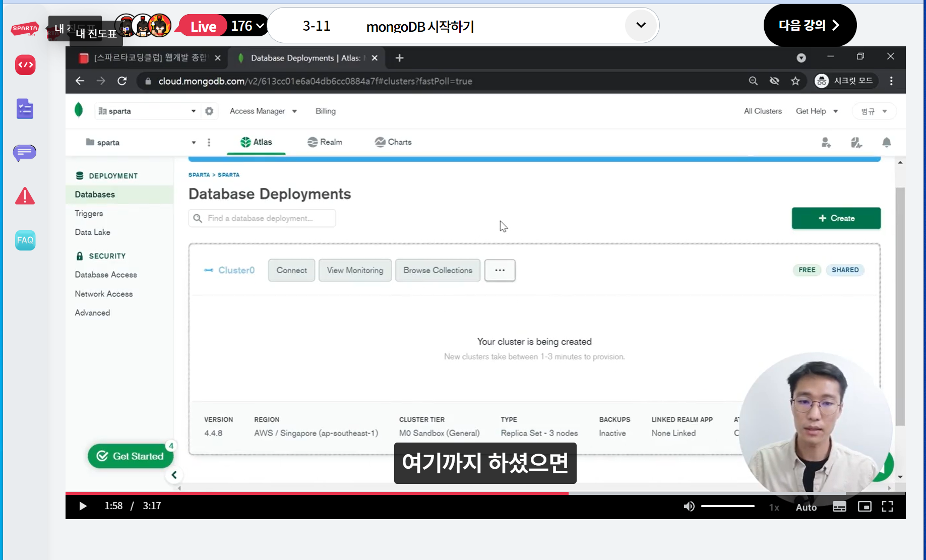The height and width of the screenshot is (560, 926).
Task: Switch to the Atlas tab
Action: point(256,142)
